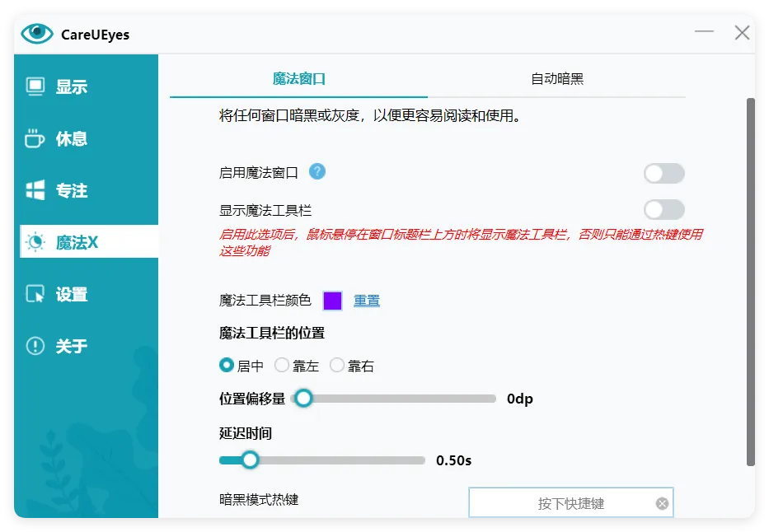Turn on the 显示魔法工具栏 toggle
Screen dimensions: 769x532
click(x=664, y=210)
